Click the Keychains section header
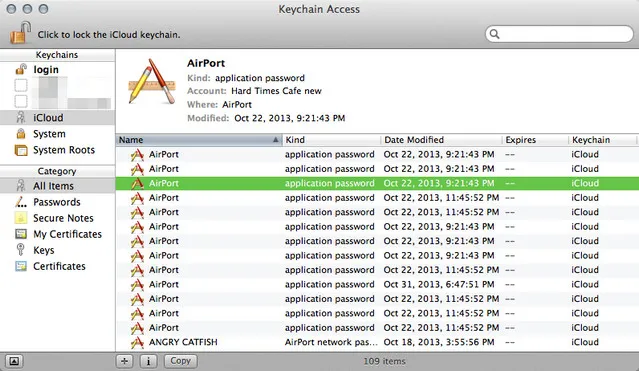 click(x=57, y=55)
